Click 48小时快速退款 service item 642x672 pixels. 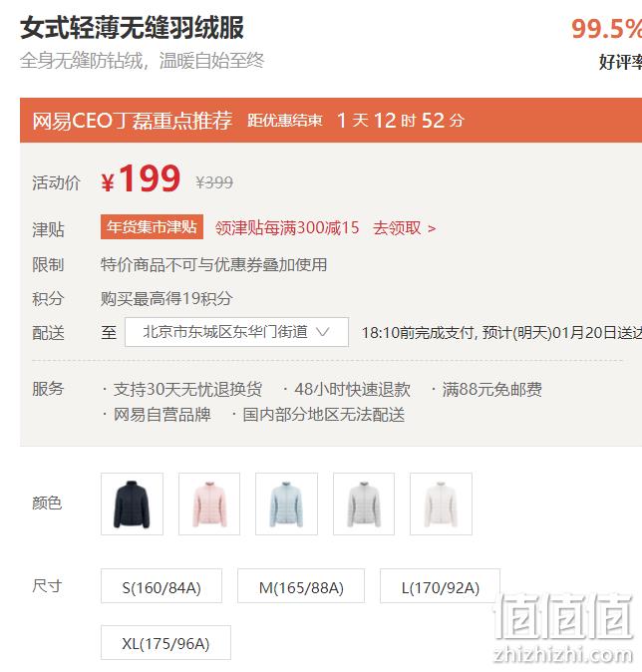tap(352, 389)
